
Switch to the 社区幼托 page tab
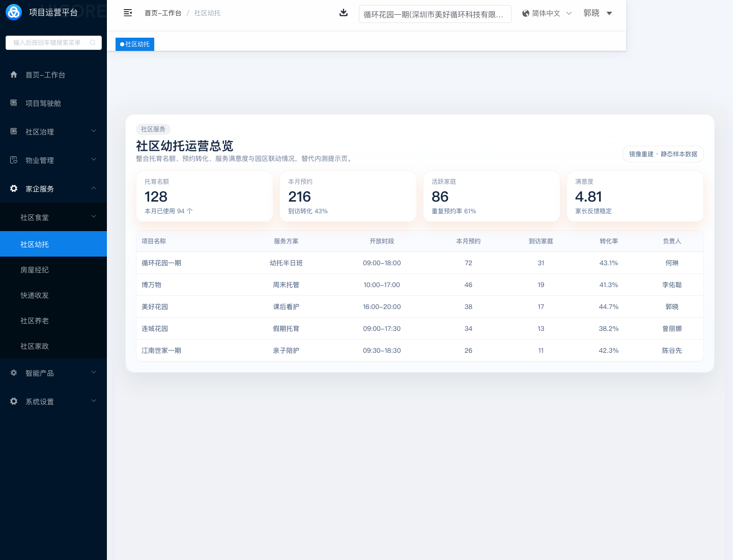[135, 44]
